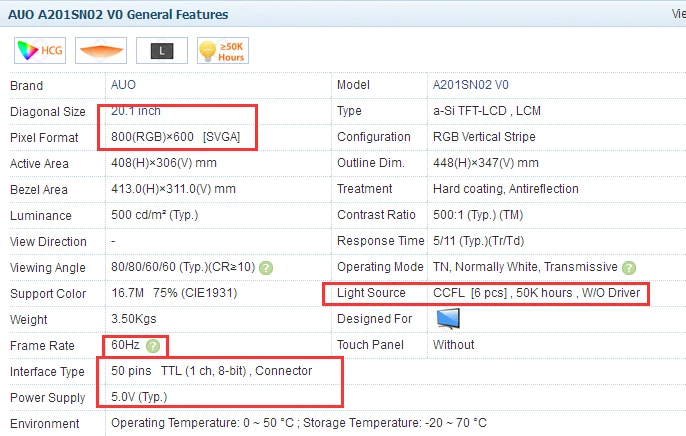
Task: Click the ≥50K Hours lamp life icon
Action: click(x=223, y=51)
